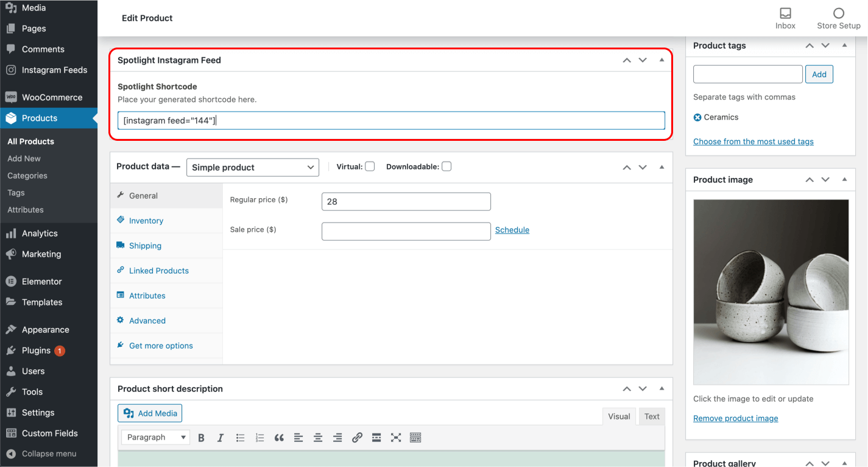Click the Bold formatting icon
Image resolution: width=868 pixels, height=467 pixels.
202,438
